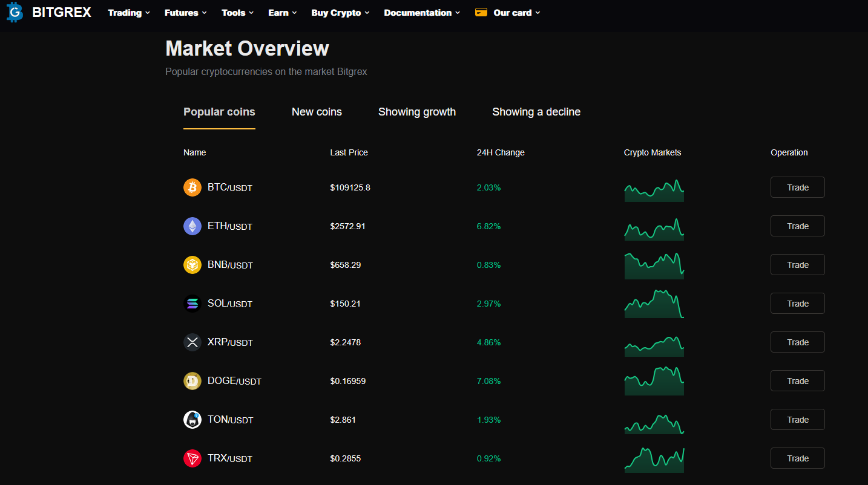868x485 pixels.
Task: Expand the Earn menu
Action: point(283,13)
